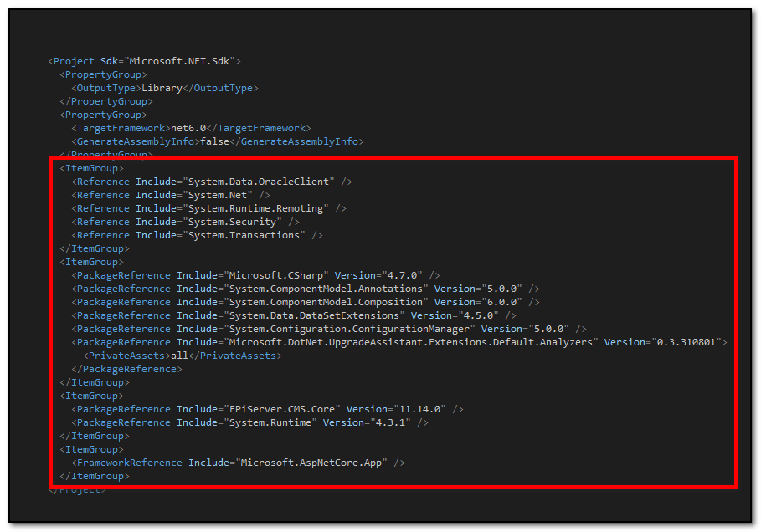Select the opening "PrivateAssets" tag name

[x=126, y=356]
